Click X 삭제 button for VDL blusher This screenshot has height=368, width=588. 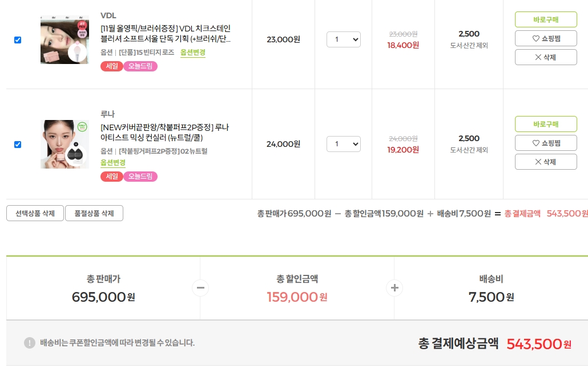tap(546, 57)
